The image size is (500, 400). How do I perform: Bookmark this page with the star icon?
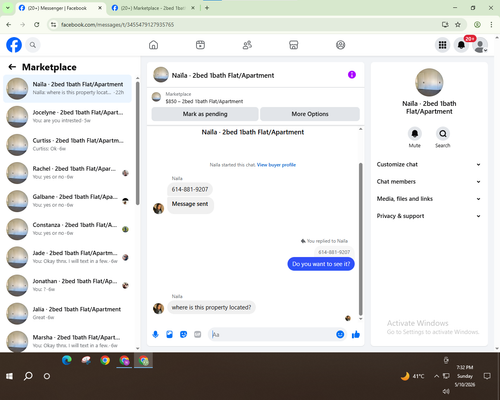[x=458, y=24]
